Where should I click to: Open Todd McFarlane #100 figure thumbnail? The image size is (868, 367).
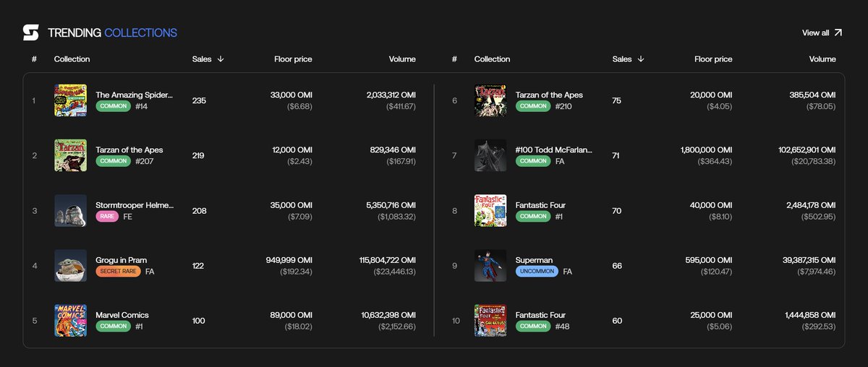(490, 155)
